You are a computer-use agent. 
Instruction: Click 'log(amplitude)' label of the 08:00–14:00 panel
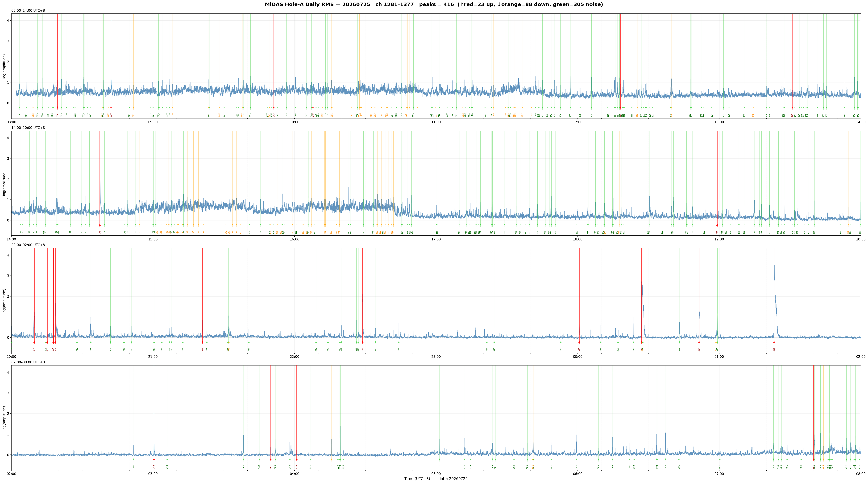[4, 66]
